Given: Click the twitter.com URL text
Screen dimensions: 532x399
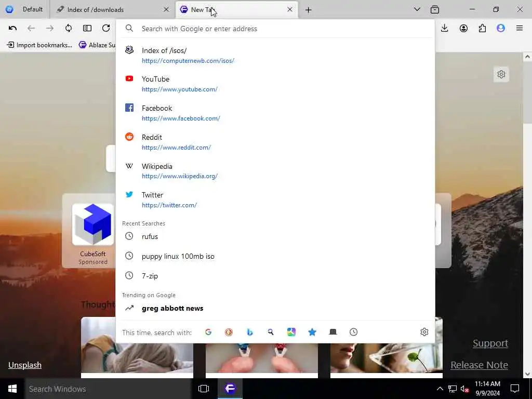Looking at the screenshot, I should [169, 205].
